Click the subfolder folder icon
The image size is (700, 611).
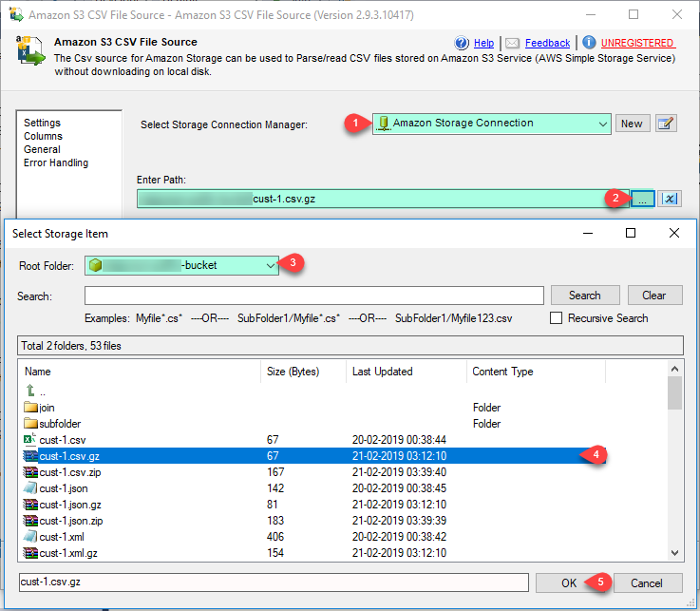(x=30, y=423)
